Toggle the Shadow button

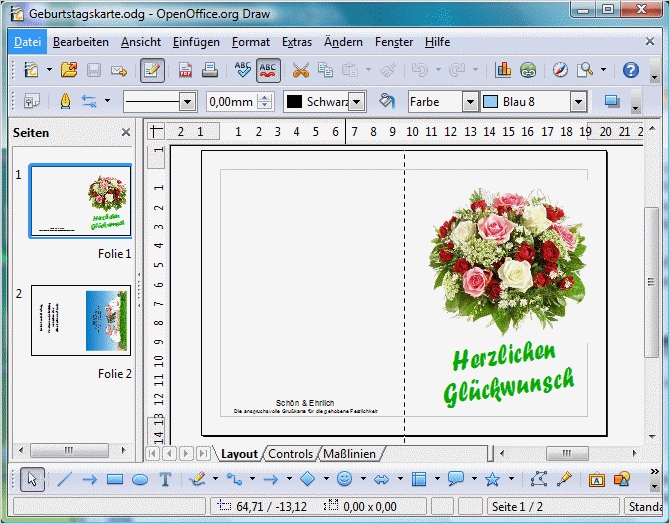pos(612,101)
